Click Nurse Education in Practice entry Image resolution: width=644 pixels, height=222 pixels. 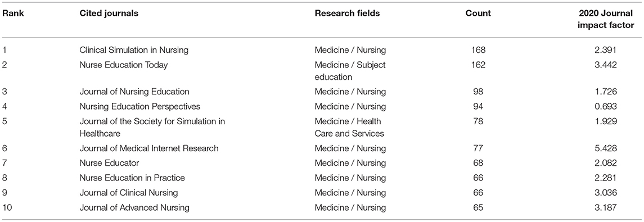(x=132, y=178)
